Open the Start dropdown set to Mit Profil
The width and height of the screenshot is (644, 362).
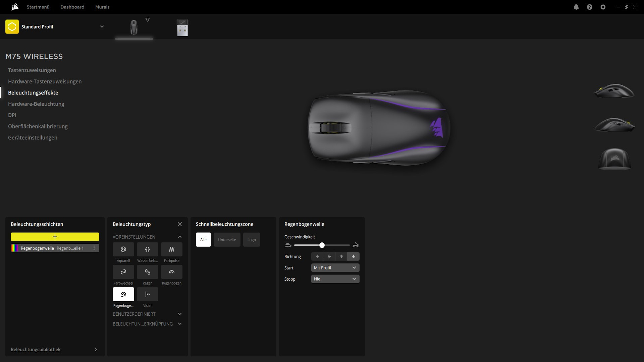pos(335,268)
